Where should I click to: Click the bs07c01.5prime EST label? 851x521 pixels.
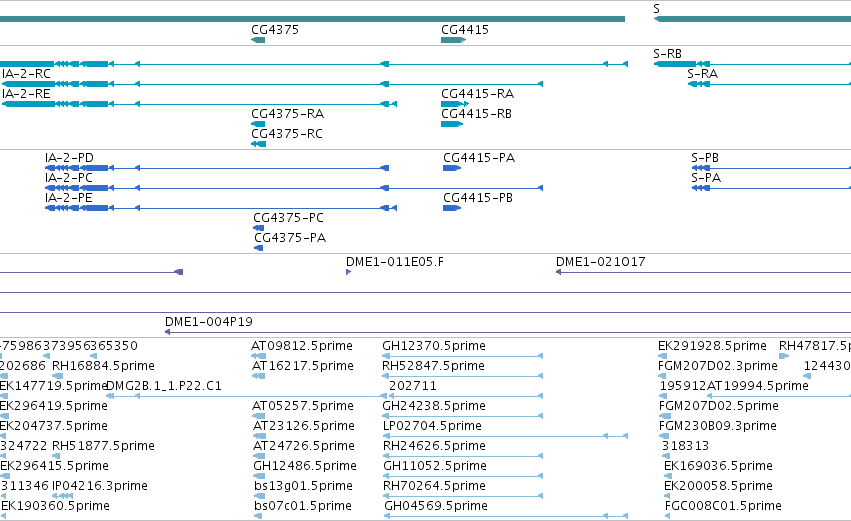click(x=302, y=506)
